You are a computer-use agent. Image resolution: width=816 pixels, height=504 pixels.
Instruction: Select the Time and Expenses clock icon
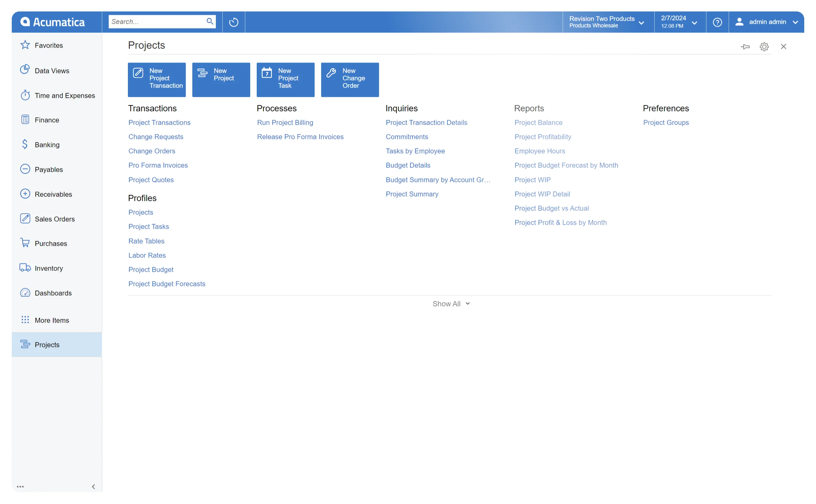click(x=25, y=95)
